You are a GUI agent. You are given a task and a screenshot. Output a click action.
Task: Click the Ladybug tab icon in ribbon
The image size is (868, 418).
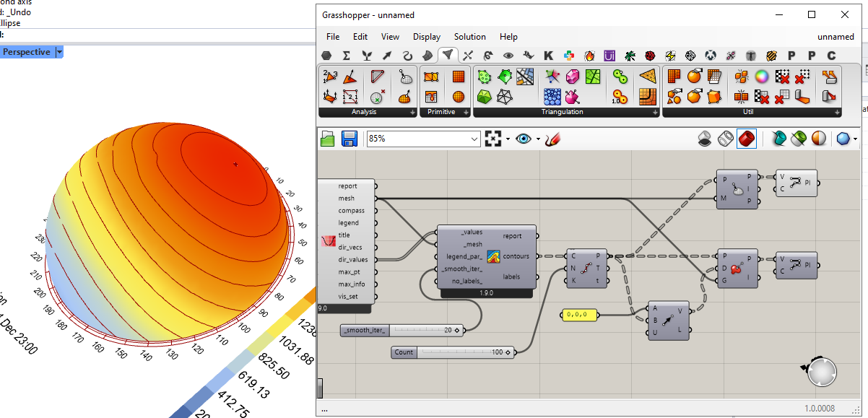pos(650,56)
